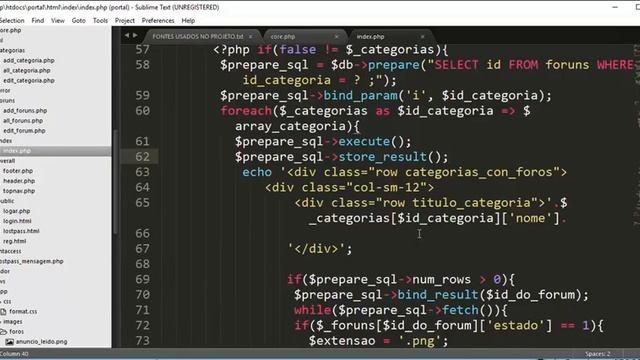Viewport: 640px width, 360px height.
Task: Click the file icon beside format.css
Action: click(3, 312)
